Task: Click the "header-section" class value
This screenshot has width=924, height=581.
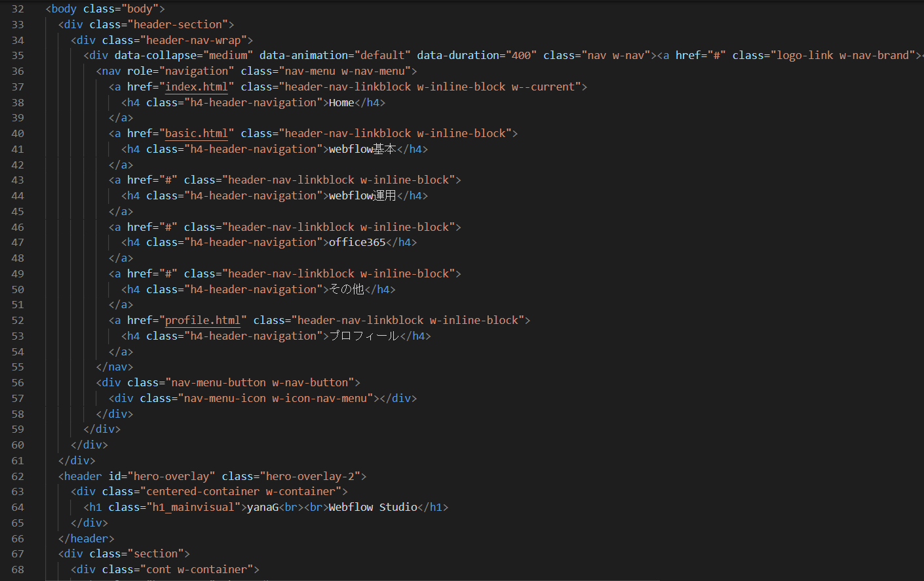Action: click(178, 24)
